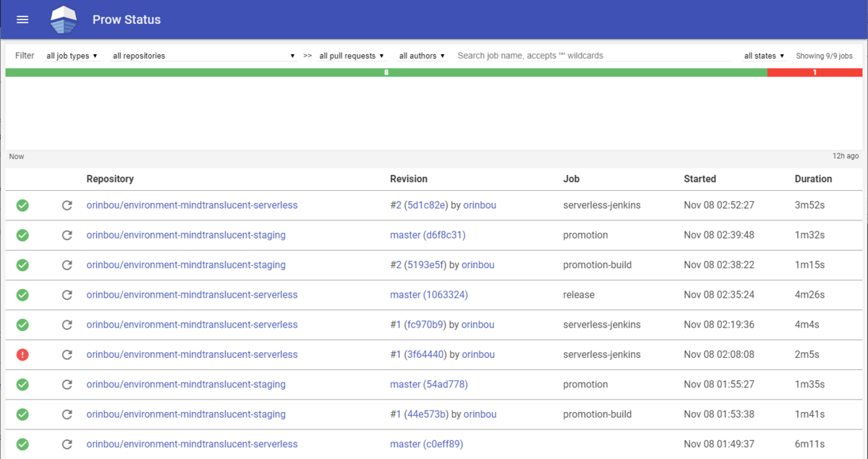Click the 'Started' column header
This screenshot has height=459, width=868.
coord(700,179)
